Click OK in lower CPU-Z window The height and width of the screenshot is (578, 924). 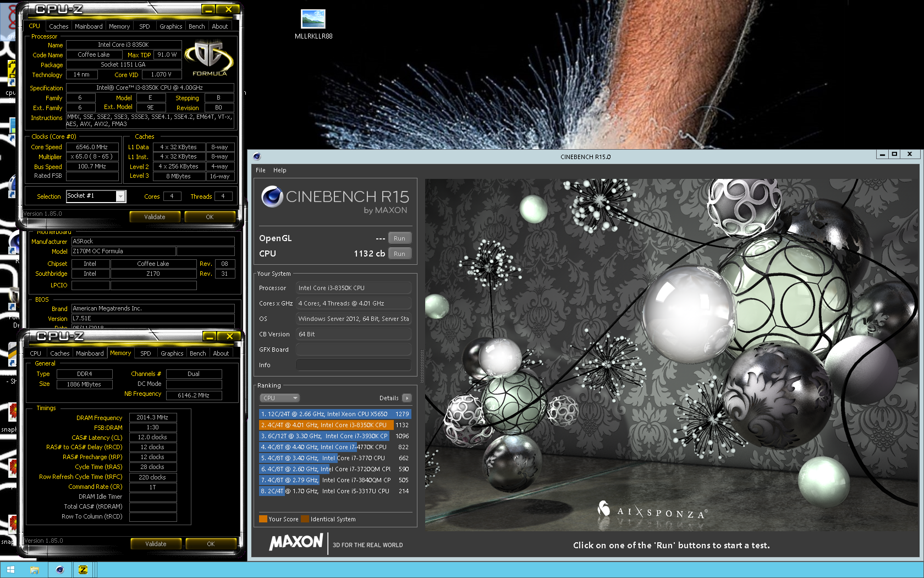211,544
